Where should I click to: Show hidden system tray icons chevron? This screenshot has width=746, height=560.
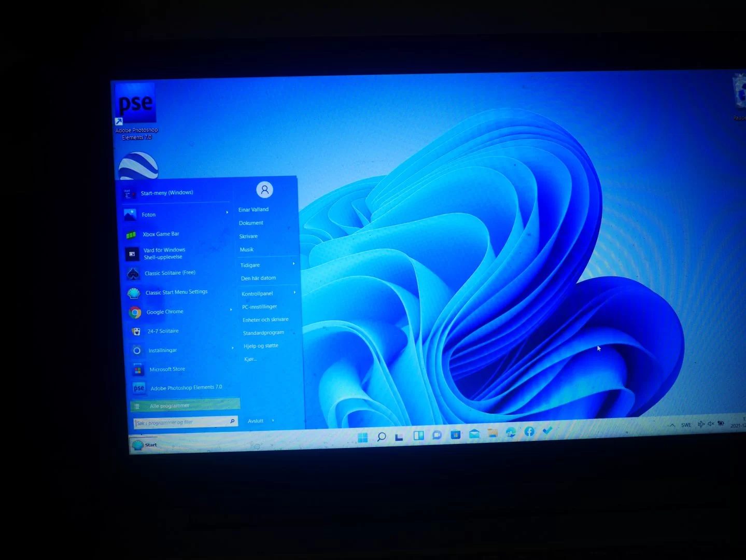click(672, 425)
